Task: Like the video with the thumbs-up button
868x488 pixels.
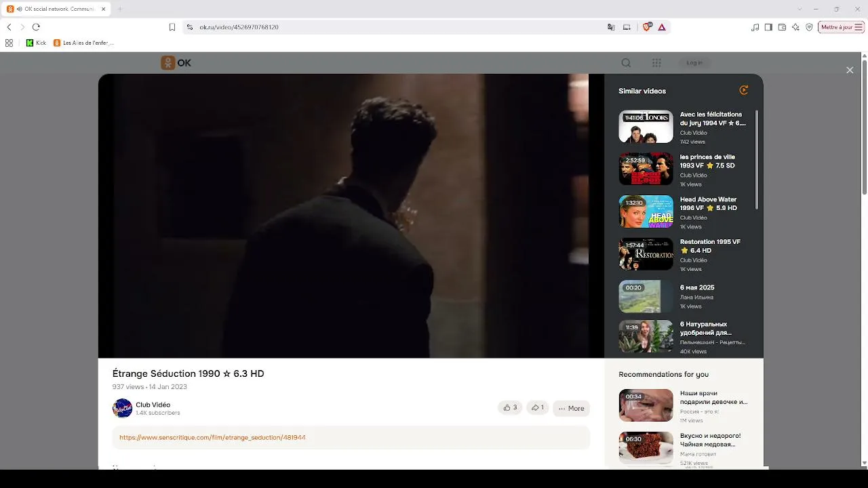Action: pyautogui.click(x=510, y=408)
